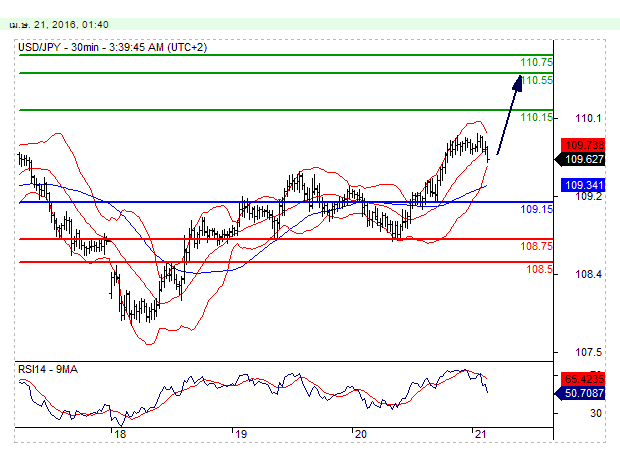Image resolution: width=620 pixels, height=464 pixels.
Task: Select the 110.75 resistance level label
Action: [x=536, y=62]
